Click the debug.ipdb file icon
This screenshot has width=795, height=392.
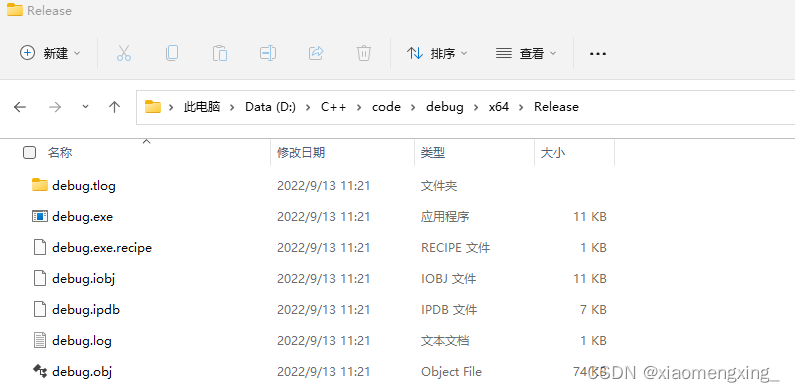pos(40,309)
